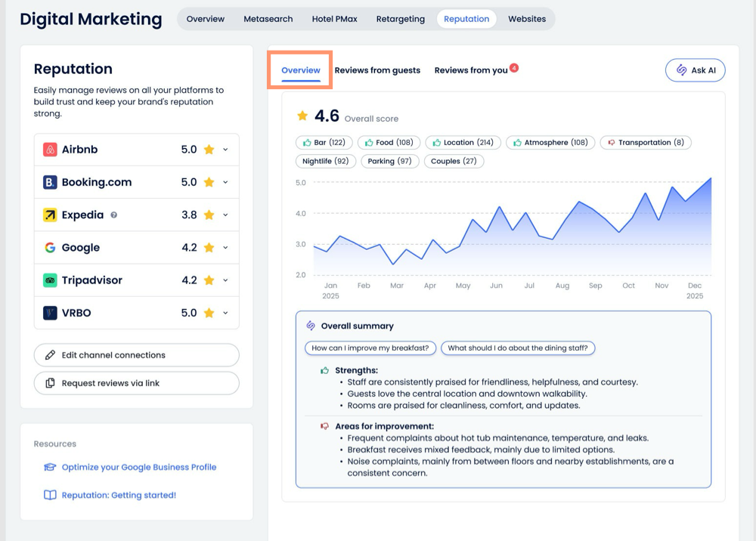
Task: Click the VRBO logo icon
Action: click(x=50, y=313)
